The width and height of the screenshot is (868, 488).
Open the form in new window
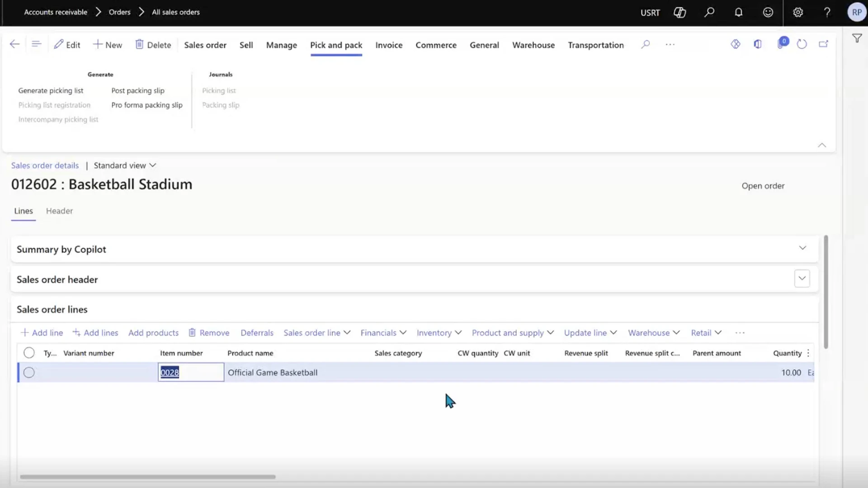(824, 44)
